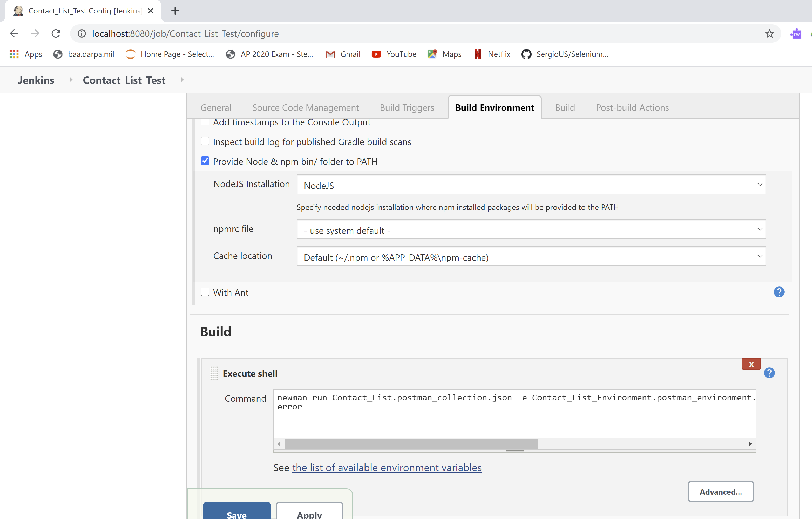
Task: Delete the Execute shell build step
Action: click(751, 364)
